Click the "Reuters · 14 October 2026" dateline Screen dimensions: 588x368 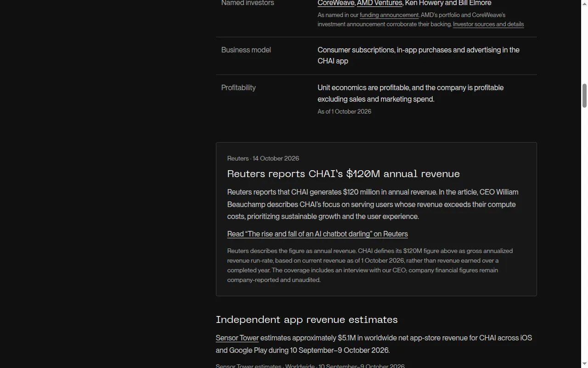(x=263, y=158)
